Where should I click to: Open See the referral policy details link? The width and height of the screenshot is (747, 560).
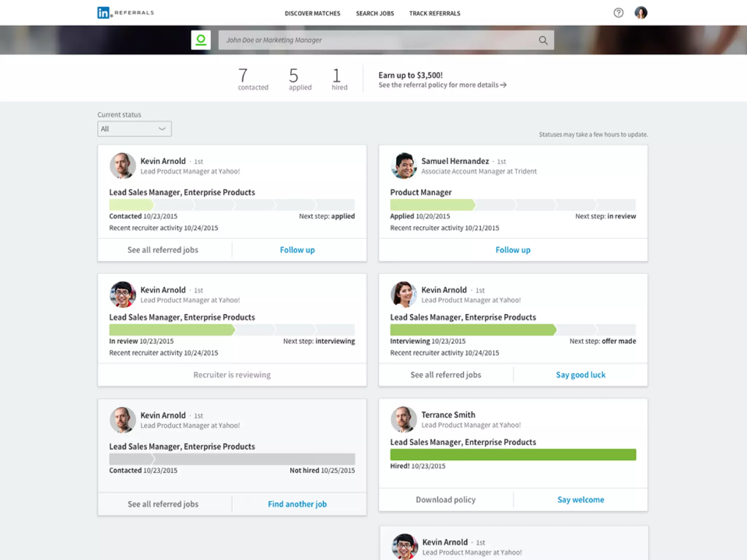pos(438,85)
